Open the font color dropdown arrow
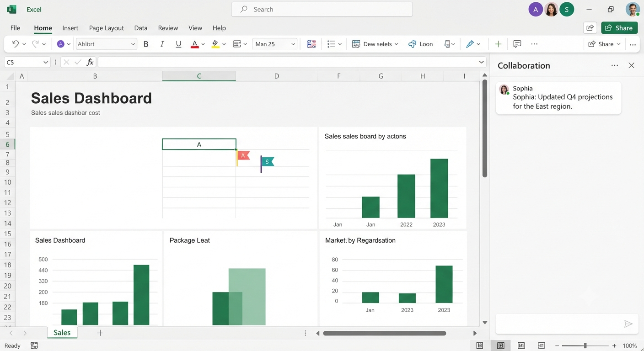The width and height of the screenshot is (644, 351). click(203, 44)
